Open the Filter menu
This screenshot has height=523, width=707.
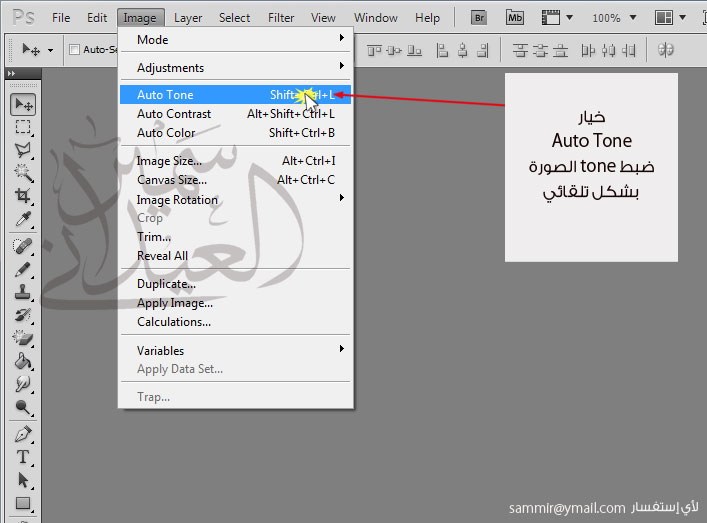point(281,18)
